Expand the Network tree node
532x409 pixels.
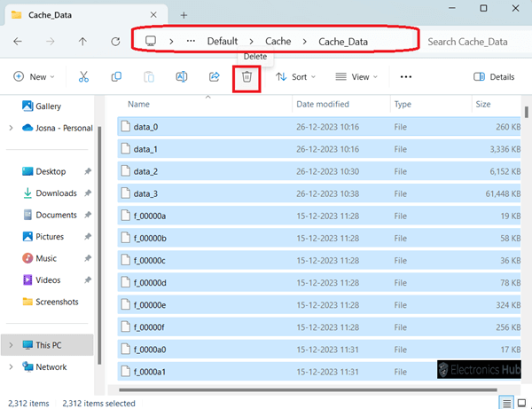(11, 367)
